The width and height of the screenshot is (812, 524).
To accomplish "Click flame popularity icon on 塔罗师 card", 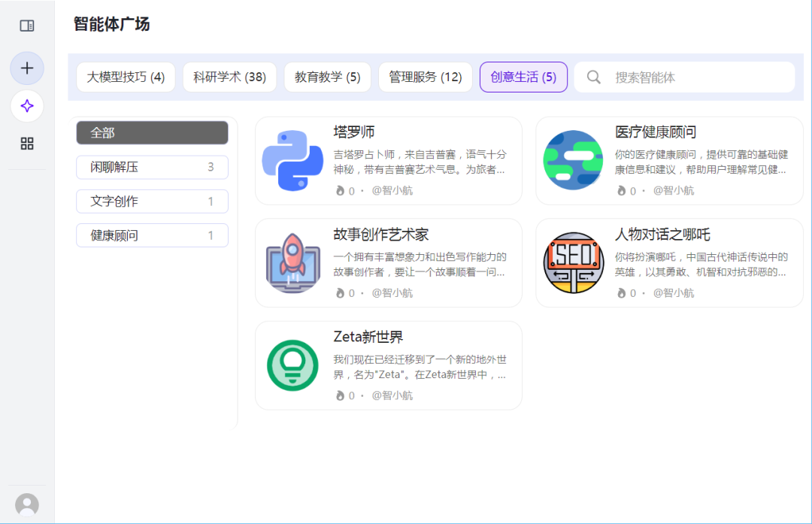I will tap(340, 190).
